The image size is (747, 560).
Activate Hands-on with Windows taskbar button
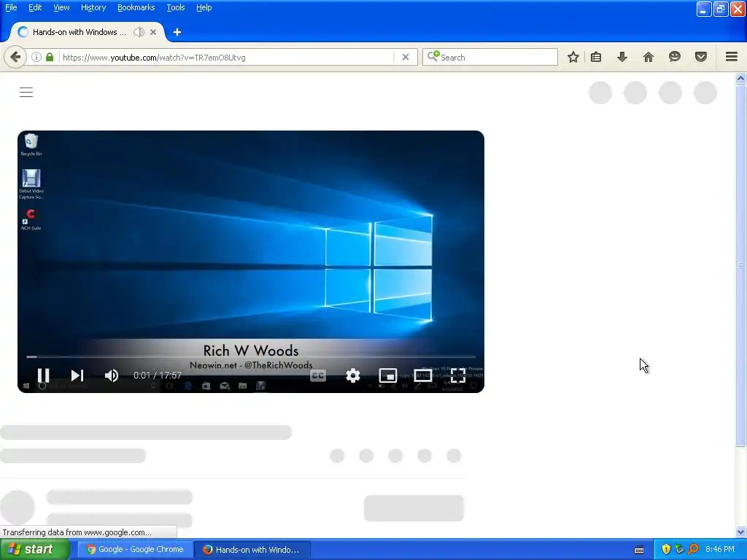coord(252,550)
